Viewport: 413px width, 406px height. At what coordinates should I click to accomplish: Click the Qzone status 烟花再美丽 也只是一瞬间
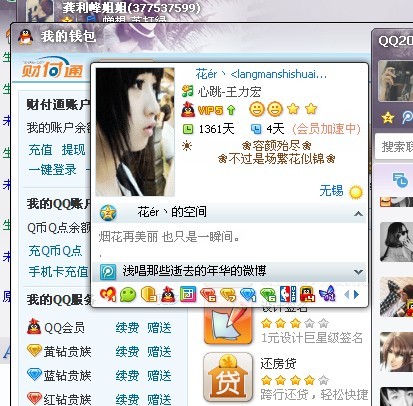click(169, 237)
